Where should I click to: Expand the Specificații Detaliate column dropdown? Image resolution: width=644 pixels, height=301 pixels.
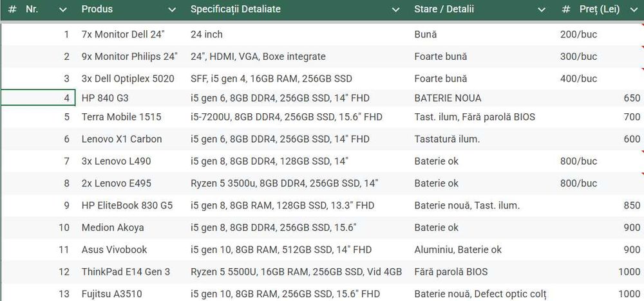(396, 10)
